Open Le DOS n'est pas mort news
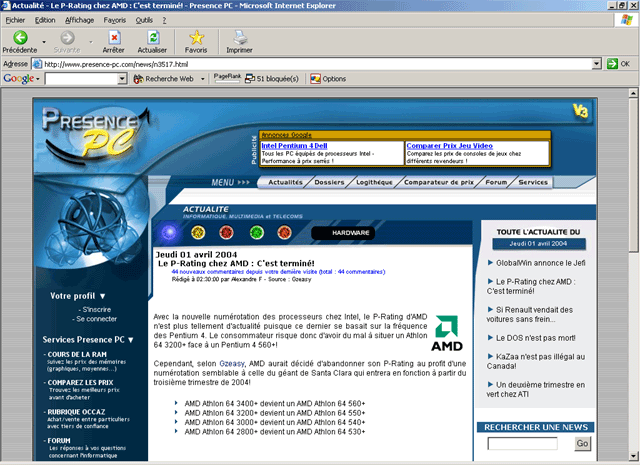 (x=536, y=338)
